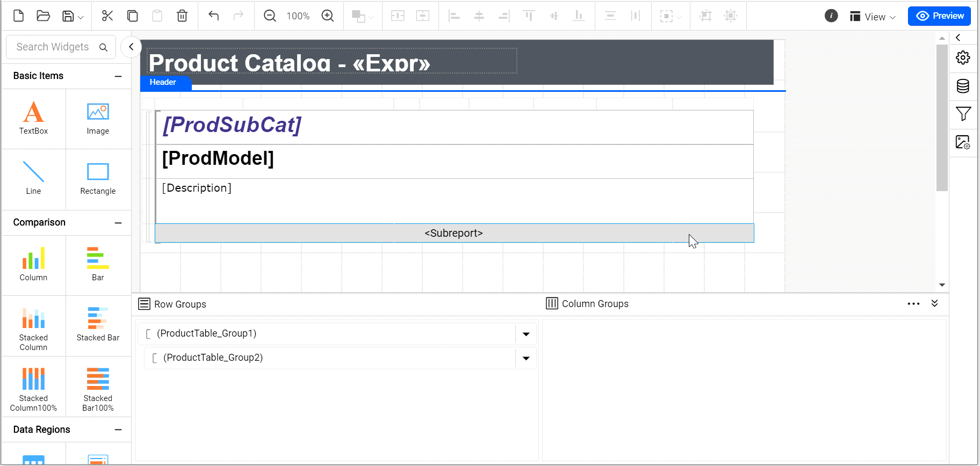Select the [Description] cell

455,201
